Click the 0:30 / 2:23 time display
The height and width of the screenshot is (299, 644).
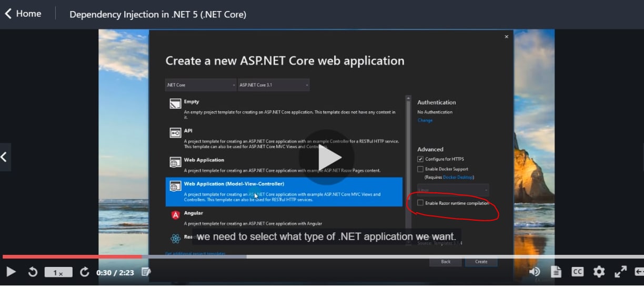(x=115, y=273)
